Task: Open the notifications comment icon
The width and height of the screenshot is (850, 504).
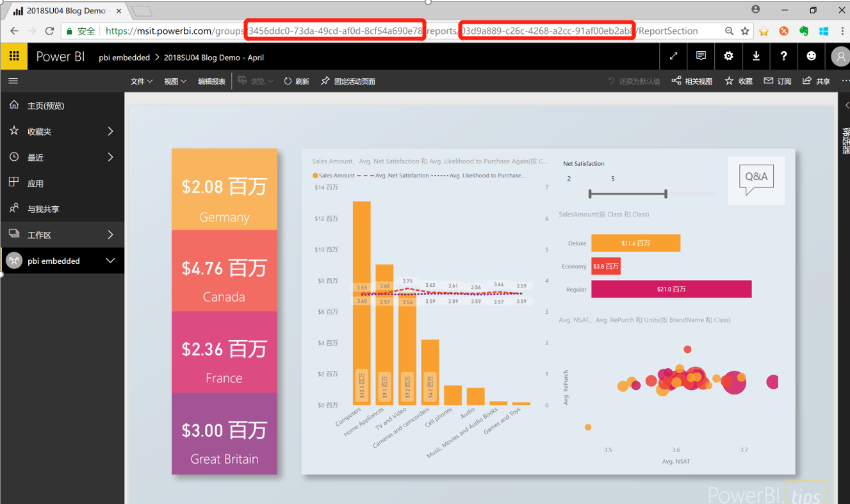Action: pos(700,56)
